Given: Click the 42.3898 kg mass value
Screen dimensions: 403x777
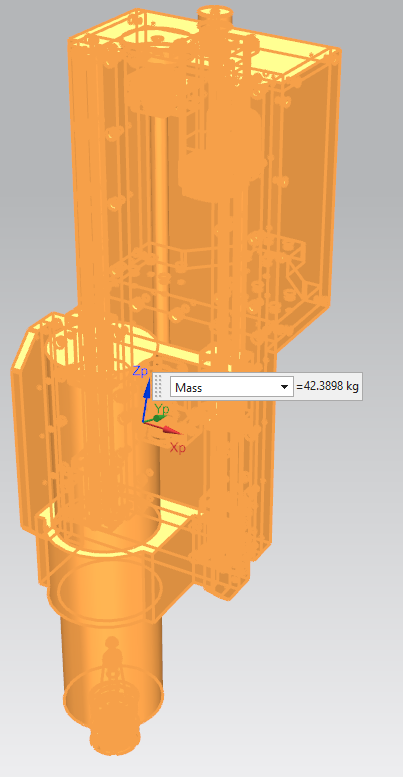Looking at the screenshot, I should tap(330, 387).
